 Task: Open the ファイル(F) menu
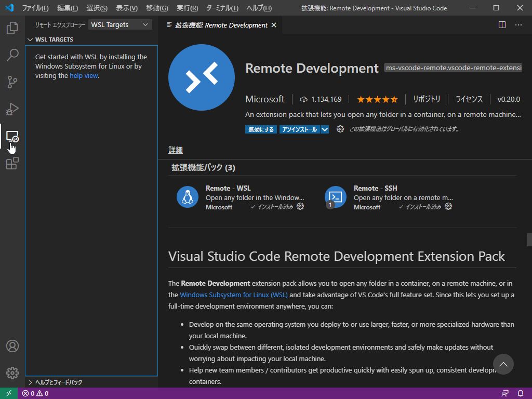coord(35,8)
